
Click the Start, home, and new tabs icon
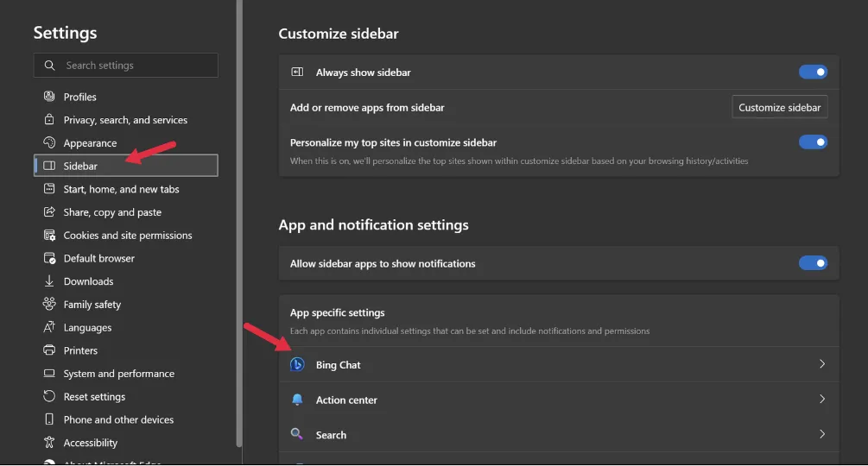tap(49, 189)
